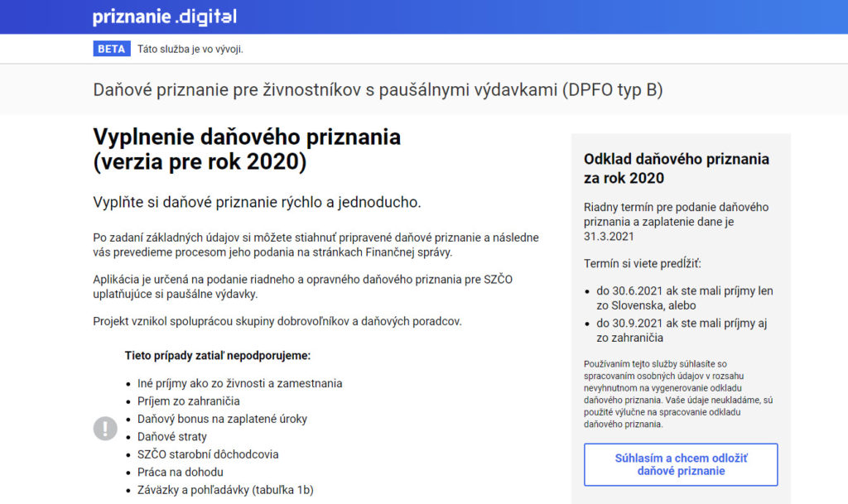The image size is (848, 504).
Task: Click the Táto služba je vo vývoji text
Action: point(190,49)
